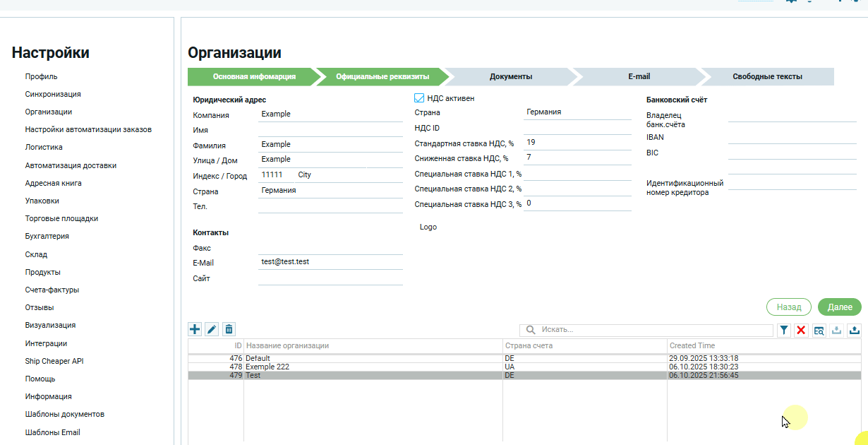Clear filters with the red X icon
This screenshot has width=868, height=445.
(801, 330)
